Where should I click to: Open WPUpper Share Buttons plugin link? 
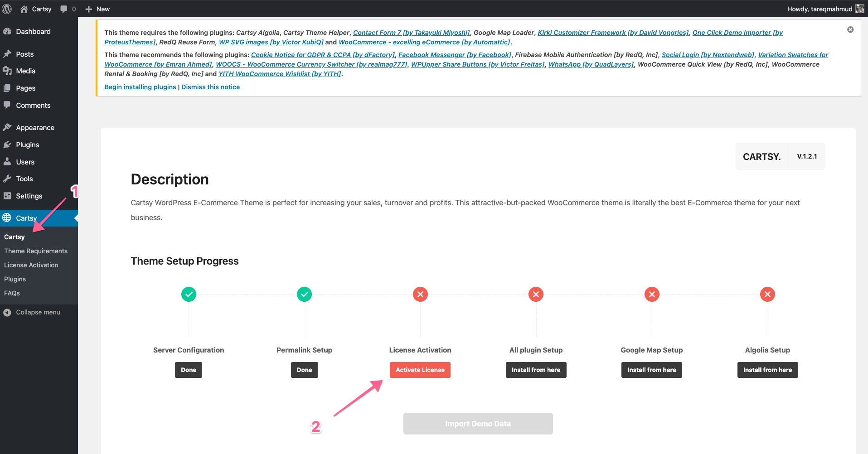[478, 64]
